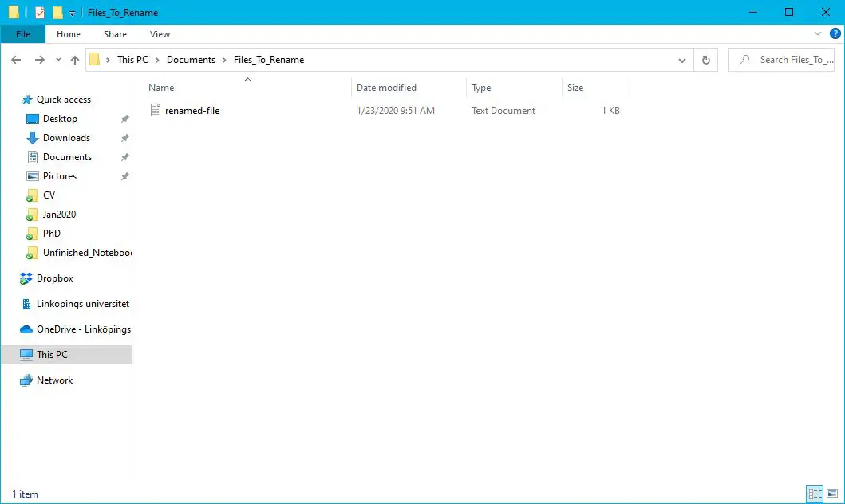Image resolution: width=845 pixels, height=504 pixels.
Task: Click the date 1/23/2020 9:51 AM cell
Action: pos(396,110)
